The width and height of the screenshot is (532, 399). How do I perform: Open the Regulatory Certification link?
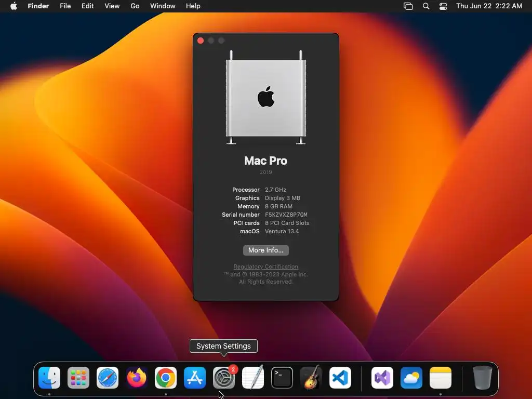pos(266,267)
